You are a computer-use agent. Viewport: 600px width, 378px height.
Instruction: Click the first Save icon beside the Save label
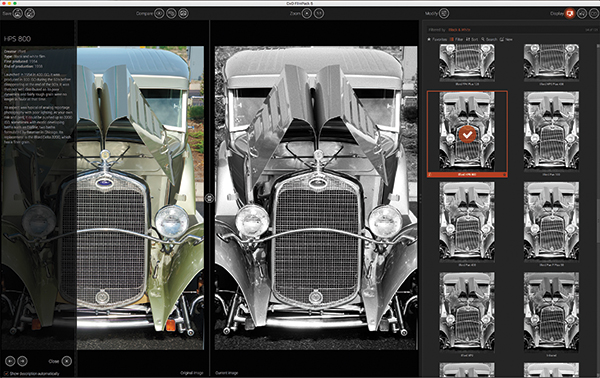(x=18, y=14)
